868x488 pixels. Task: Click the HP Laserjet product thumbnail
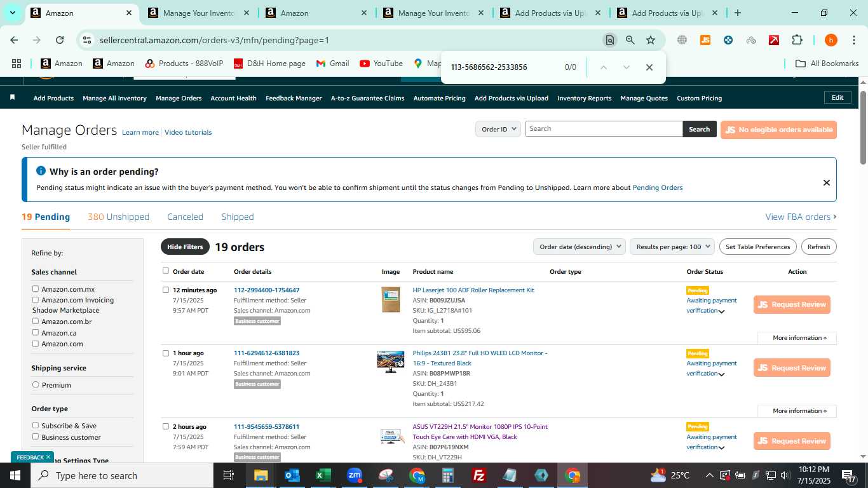coord(391,299)
